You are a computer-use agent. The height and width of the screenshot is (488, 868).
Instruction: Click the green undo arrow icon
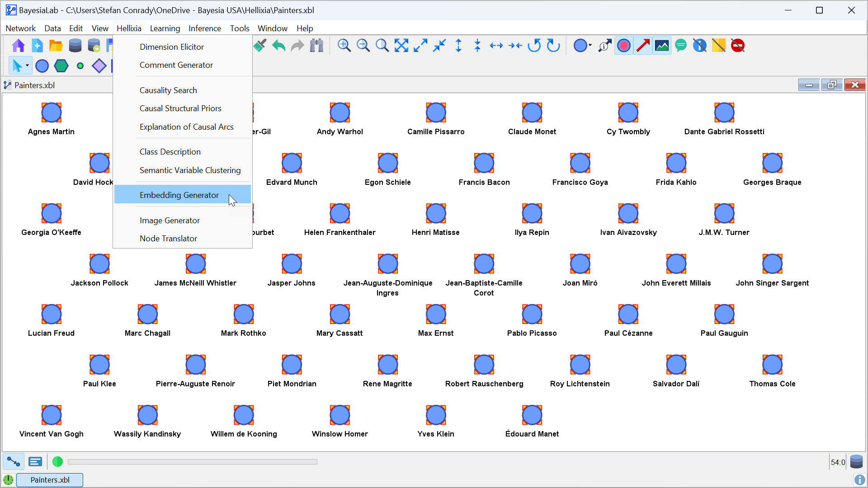click(x=278, y=46)
